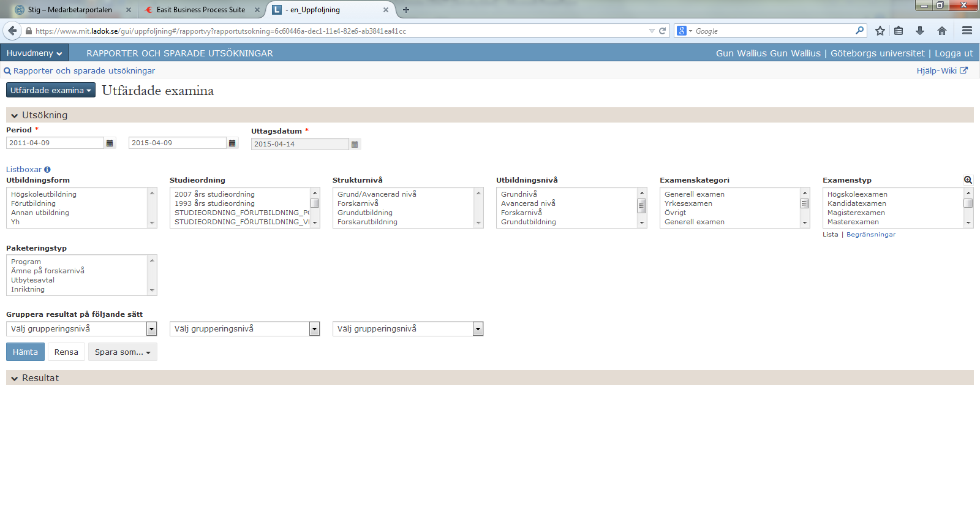Open the third Välj grupperingsnivå dropdown
Image resolution: width=980 pixels, height=519 pixels.
[408, 329]
